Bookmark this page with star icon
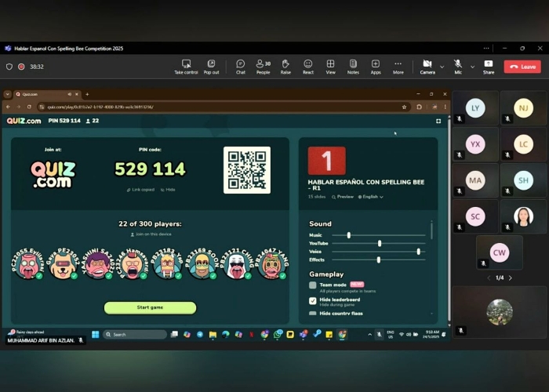This screenshot has height=392, width=549. (x=404, y=107)
